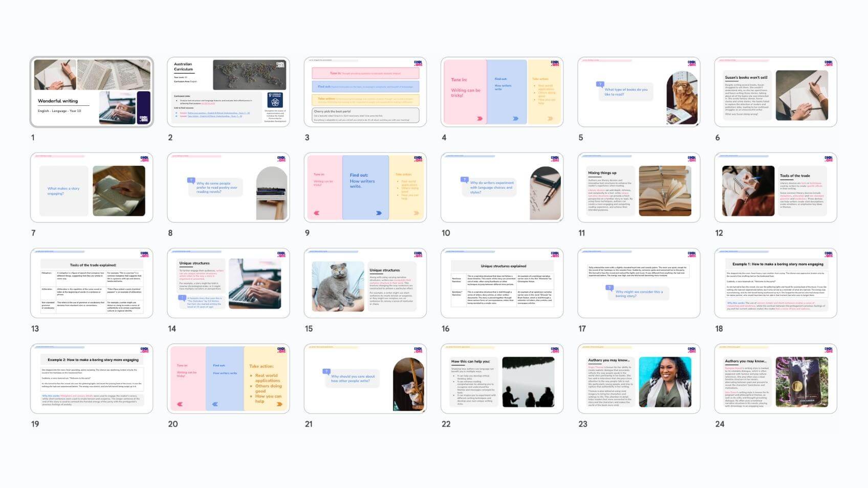Viewport: 868px width, 488px height.
Task: Click the orange arrow icon on slide 20
Action: 279,404
